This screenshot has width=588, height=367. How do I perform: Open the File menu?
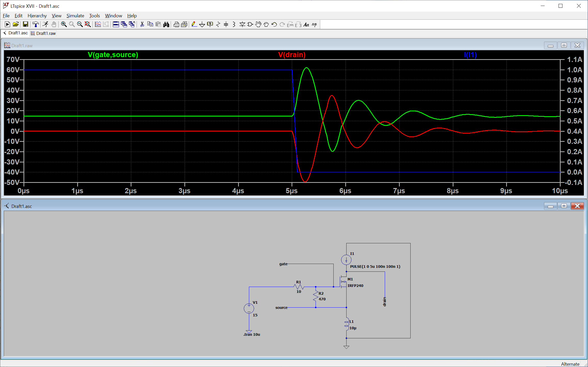(6, 16)
